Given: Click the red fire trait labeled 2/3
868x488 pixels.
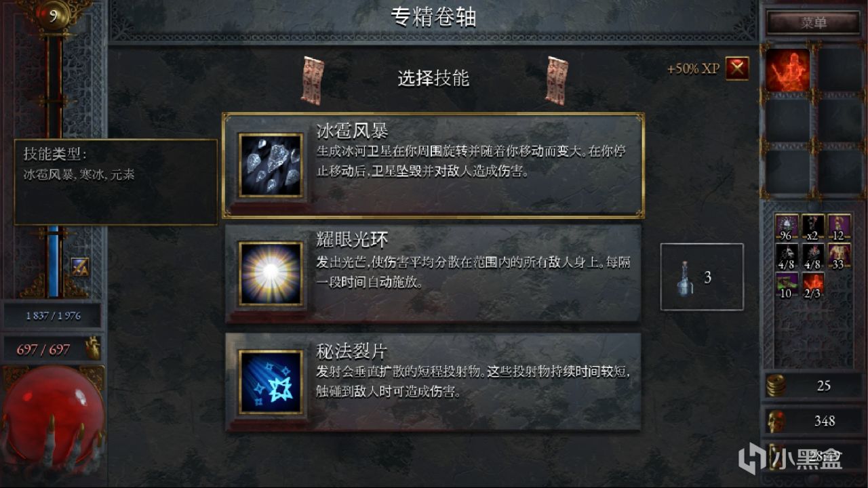Looking at the screenshot, I should tap(813, 285).
